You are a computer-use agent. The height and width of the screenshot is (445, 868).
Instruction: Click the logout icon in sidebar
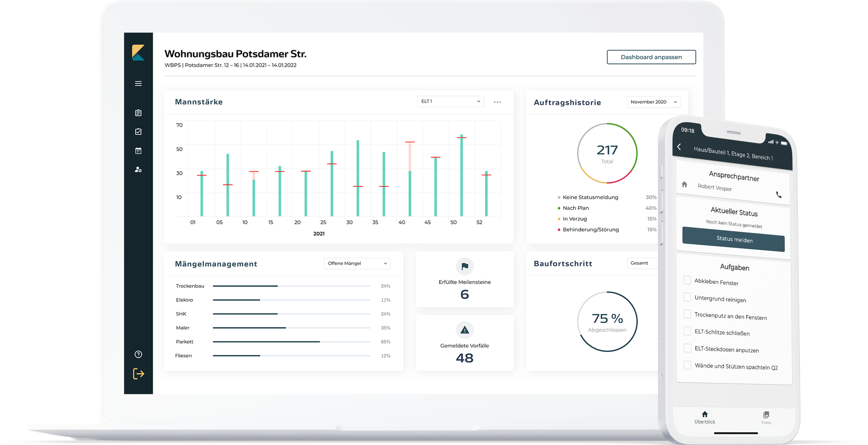click(138, 374)
